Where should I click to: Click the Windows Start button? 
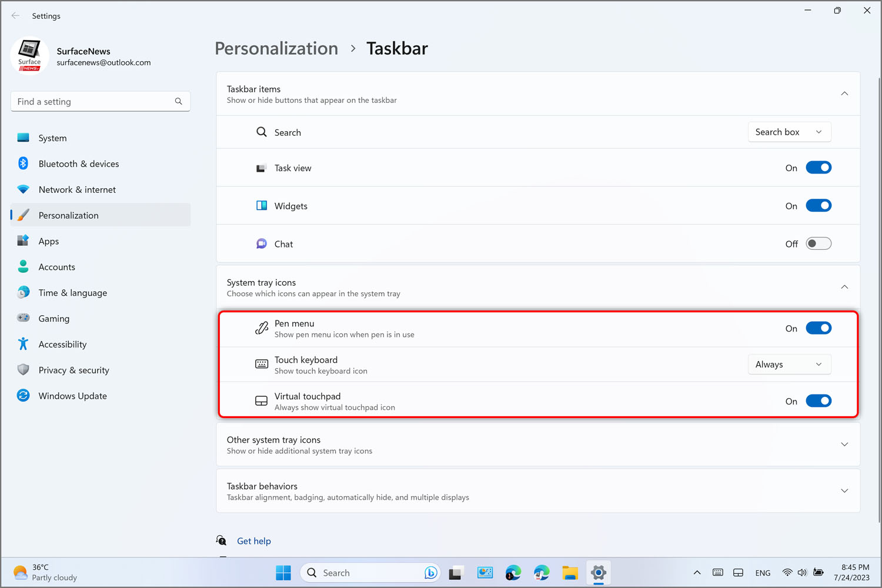click(x=283, y=573)
